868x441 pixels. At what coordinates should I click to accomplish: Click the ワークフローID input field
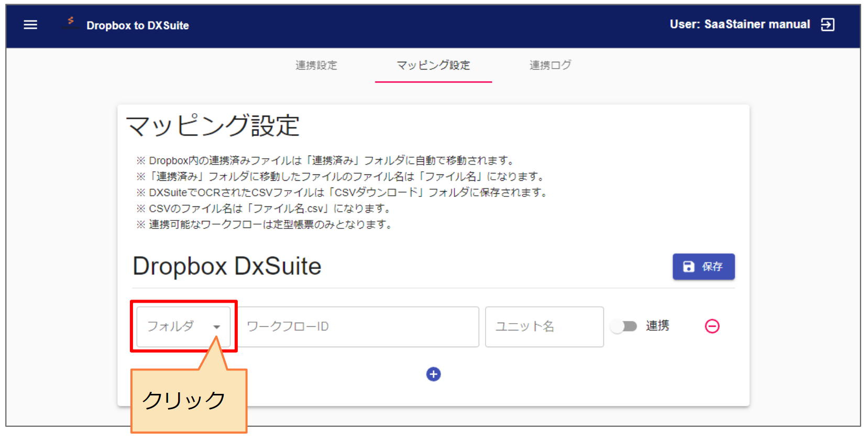click(x=358, y=326)
